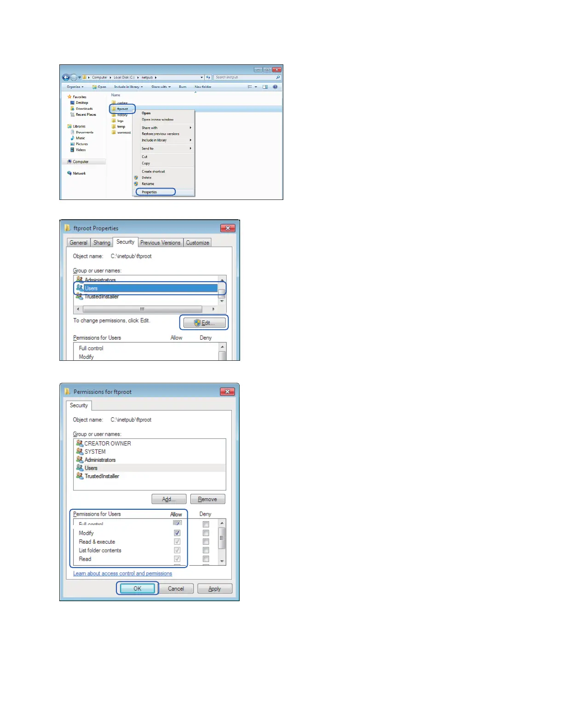Click Apply in Permissions dialog
This screenshot has height=728, width=563.
click(x=215, y=589)
